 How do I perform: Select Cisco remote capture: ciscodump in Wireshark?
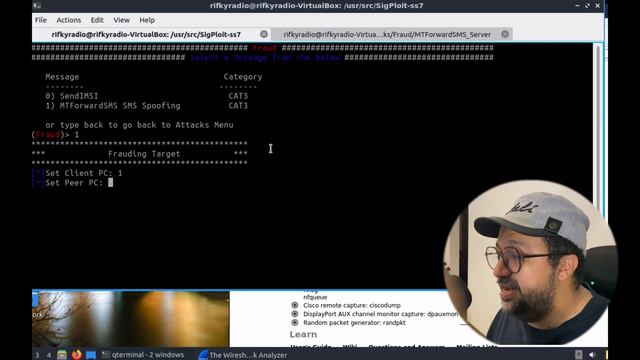351,305
